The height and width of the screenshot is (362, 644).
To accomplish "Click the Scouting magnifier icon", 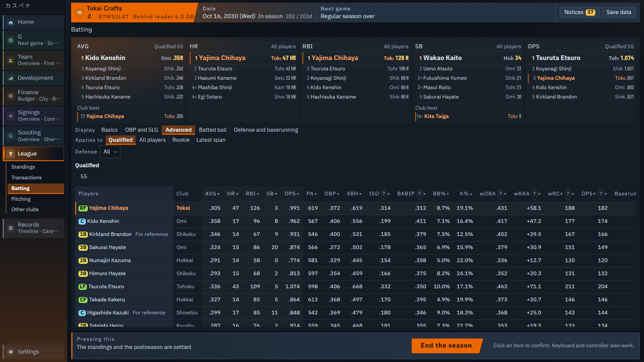I will (x=11, y=136).
